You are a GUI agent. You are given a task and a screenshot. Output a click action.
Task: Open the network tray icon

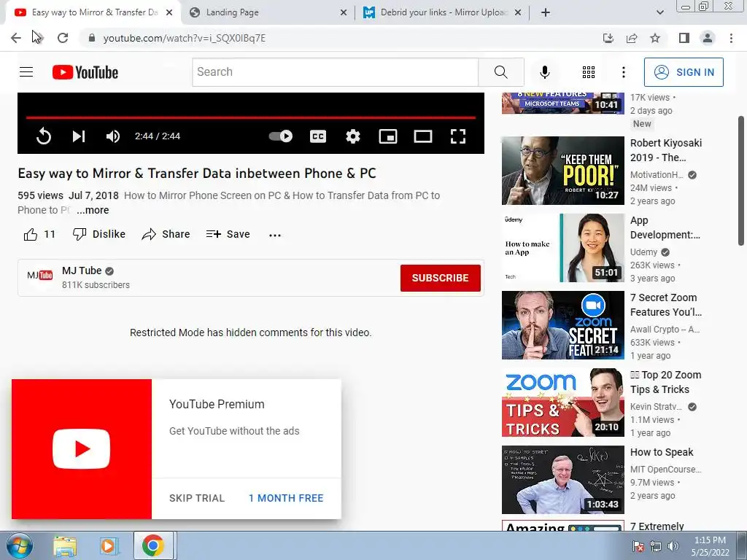pyautogui.click(x=656, y=546)
